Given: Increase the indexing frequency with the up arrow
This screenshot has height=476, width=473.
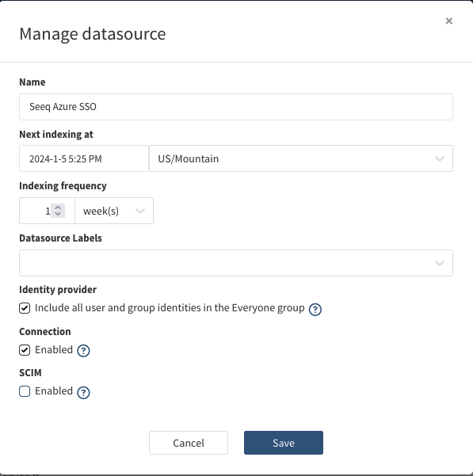Looking at the screenshot, I should pos(58,208).
